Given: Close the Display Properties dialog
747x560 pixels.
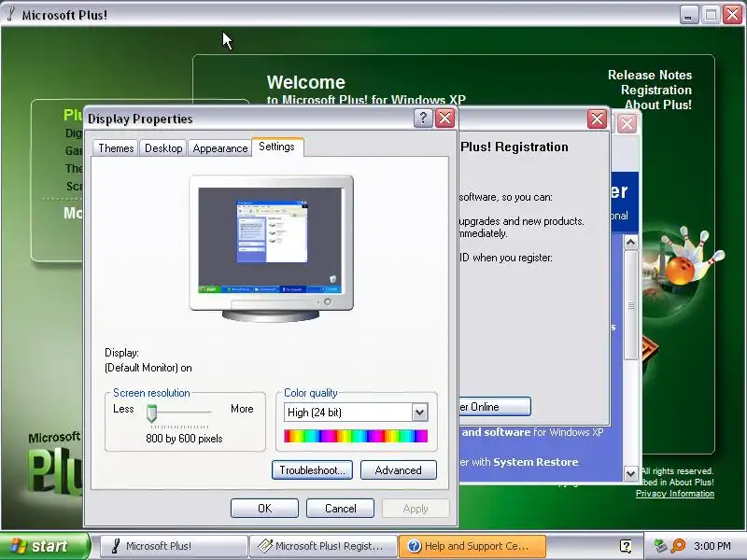Looking at the screenshot, I should tap(445, 119).
